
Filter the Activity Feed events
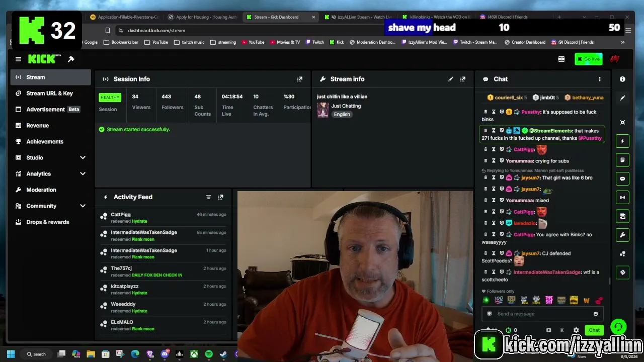[208, 197]
